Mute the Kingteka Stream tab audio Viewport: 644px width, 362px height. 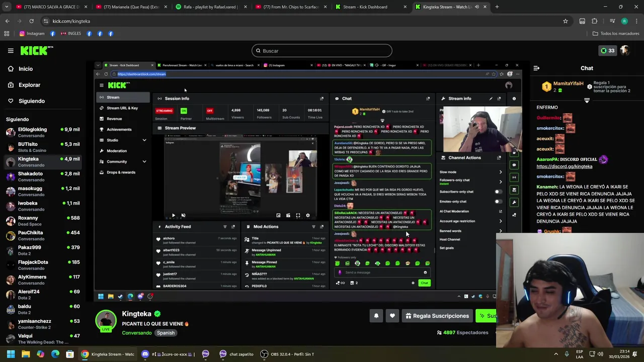coord(477,7)
